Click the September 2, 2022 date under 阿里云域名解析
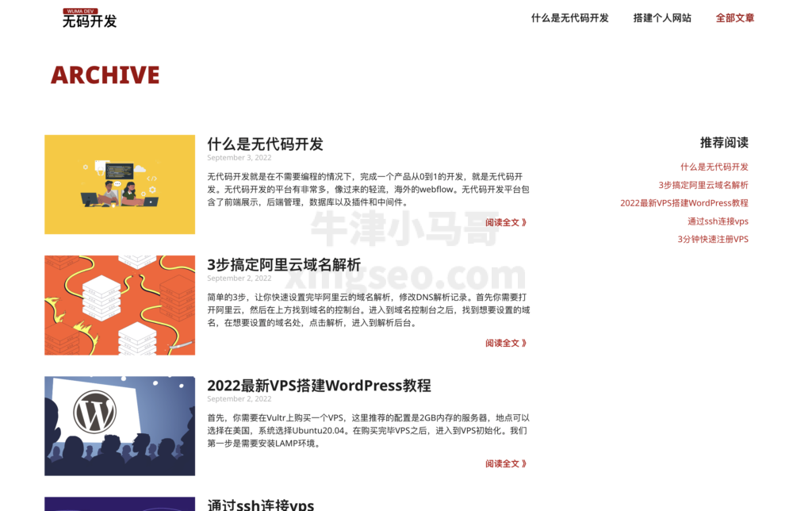 [239, 279]
